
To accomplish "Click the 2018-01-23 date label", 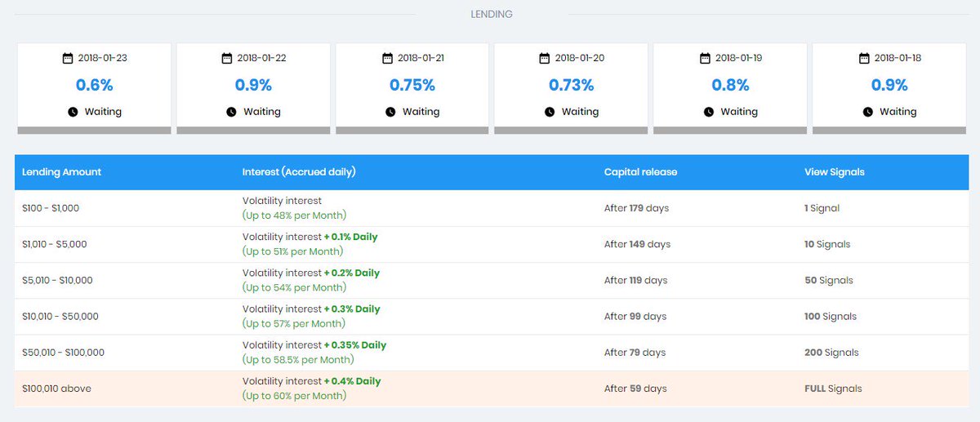I will tap(102, 58).
